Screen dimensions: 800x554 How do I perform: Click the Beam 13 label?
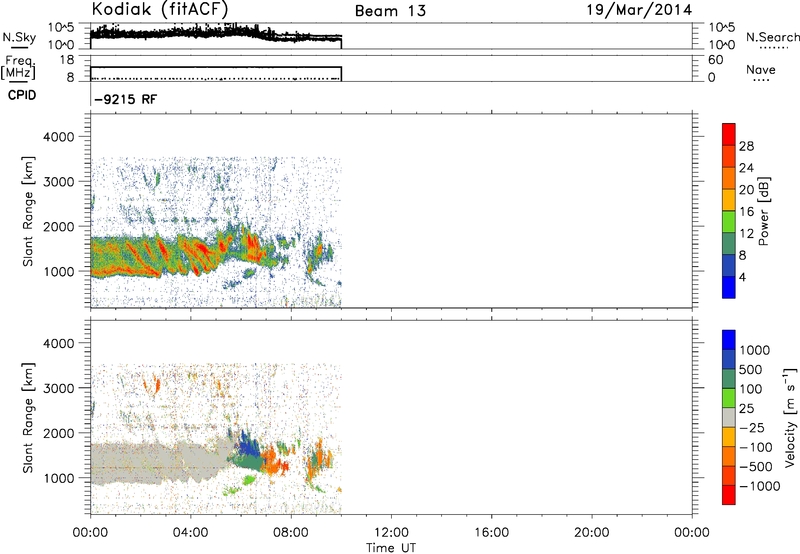coord(390,11)
